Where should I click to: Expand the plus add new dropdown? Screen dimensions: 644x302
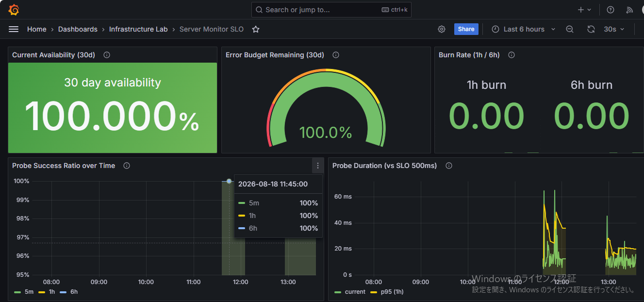coord(584,10)
